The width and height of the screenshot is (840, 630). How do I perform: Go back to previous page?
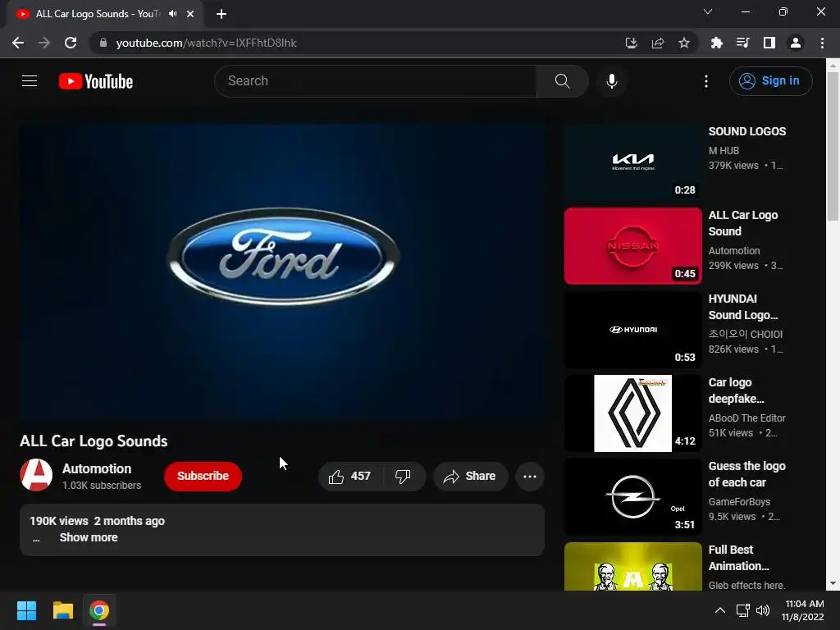click(18, 43)
